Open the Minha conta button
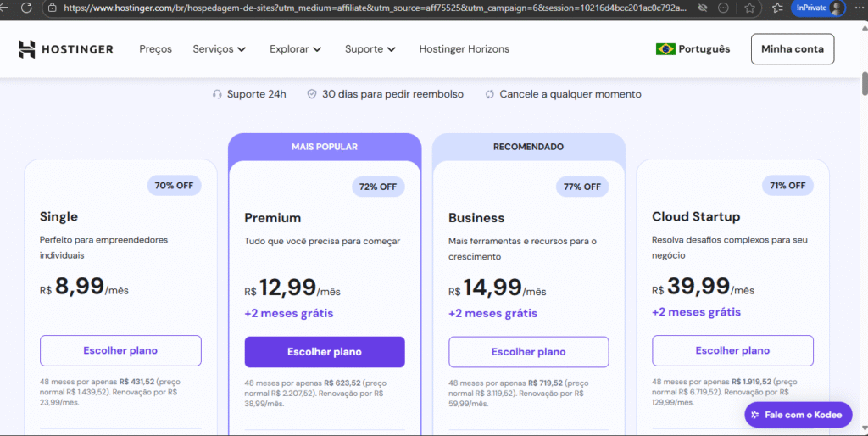The image size is (868, 436). tap(793, 48)
